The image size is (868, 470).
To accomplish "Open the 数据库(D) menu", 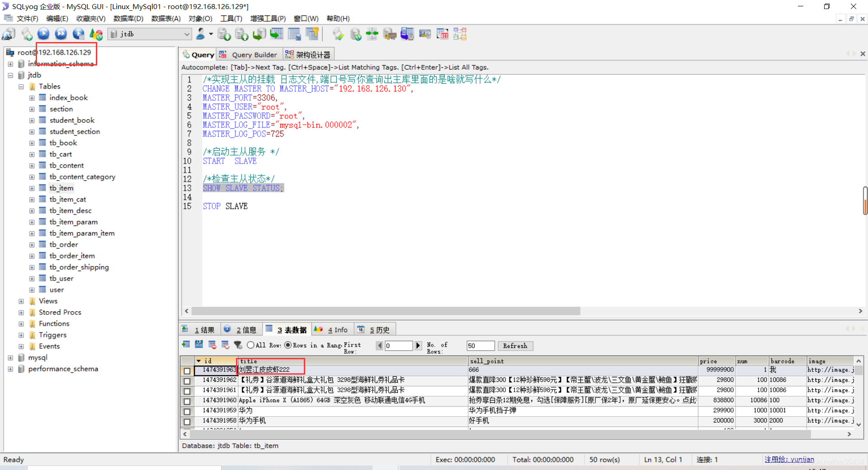I will tap(128, 19).
